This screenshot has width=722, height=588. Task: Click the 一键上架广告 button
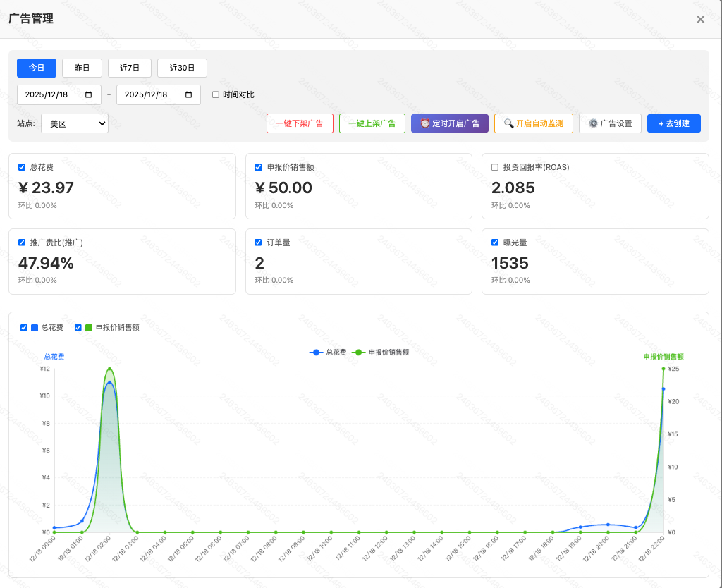[x=372, y=123]
